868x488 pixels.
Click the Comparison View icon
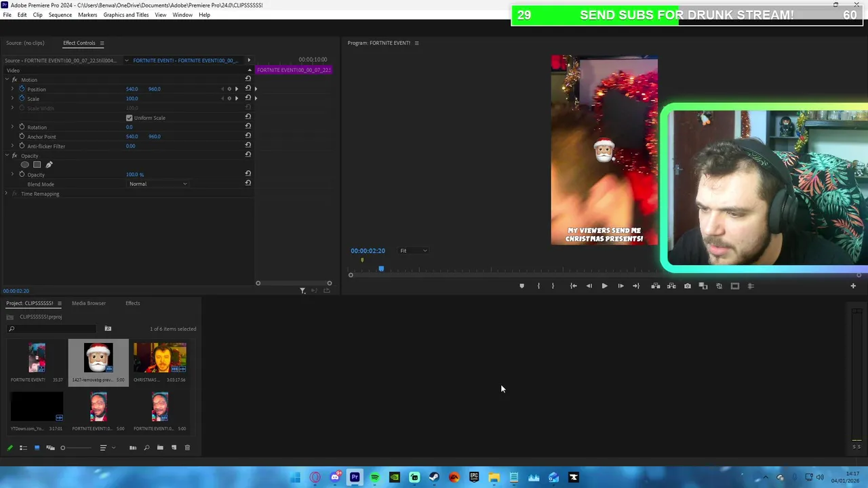point(703,286)
